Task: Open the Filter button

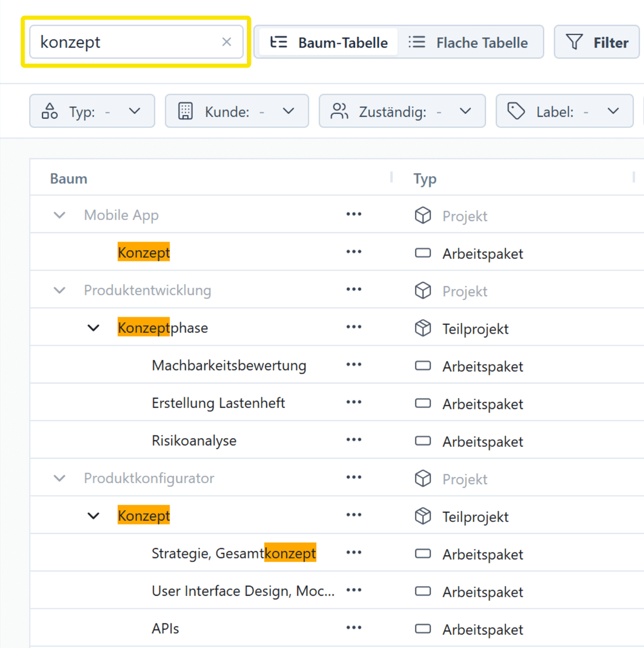Action: click(x=597, y=42)
